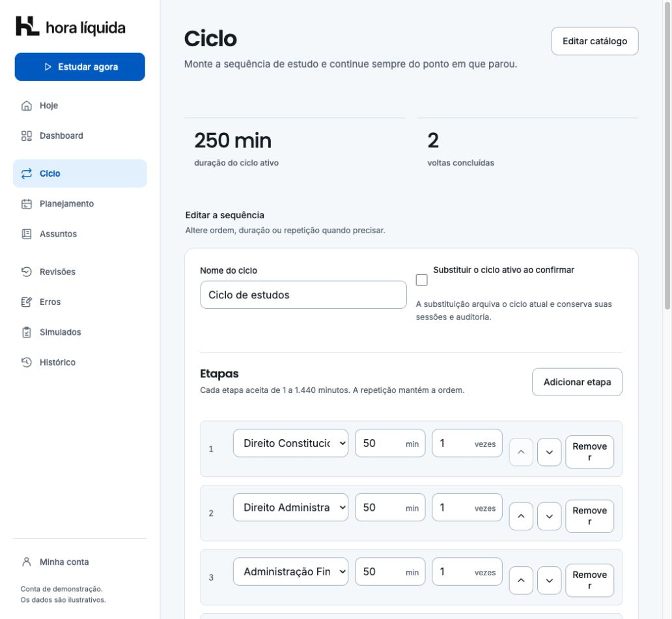Screen dimensions: 672x619
Task: Remove step 3 Administração Fin
Action: coord(590,581)
